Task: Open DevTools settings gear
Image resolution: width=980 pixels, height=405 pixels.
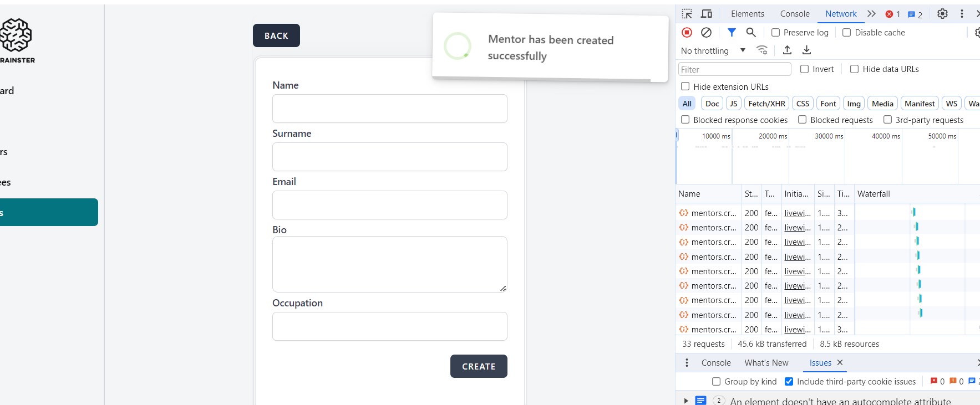Action: (942, 14)
